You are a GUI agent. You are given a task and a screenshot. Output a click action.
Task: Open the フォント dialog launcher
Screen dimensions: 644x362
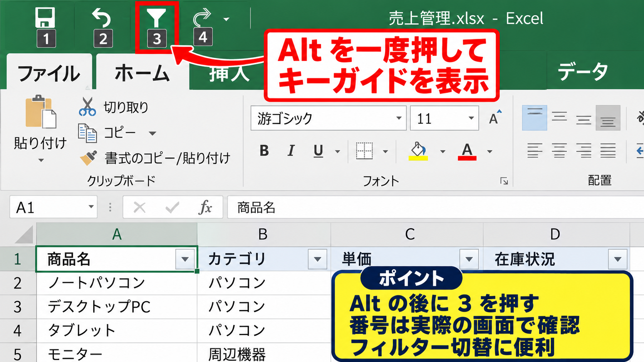point(504,181)
